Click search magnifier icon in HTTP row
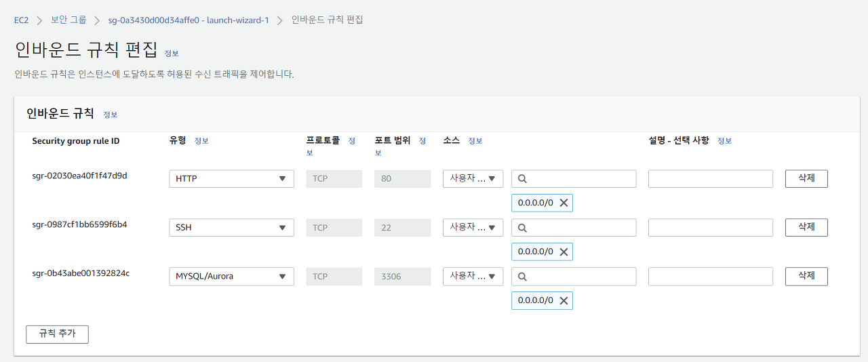This screenshot has height=362, width=868. tap(523, 179)
